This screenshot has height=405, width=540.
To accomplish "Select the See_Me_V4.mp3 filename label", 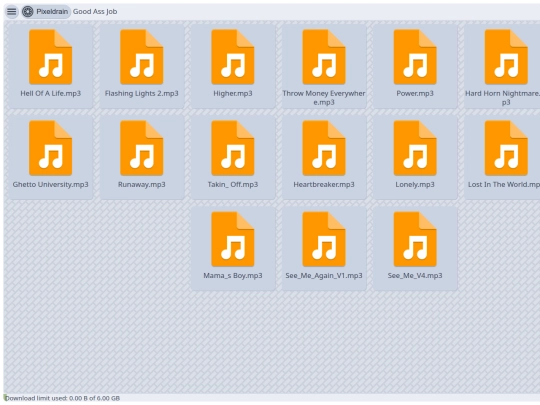I will tap(415, 276).
